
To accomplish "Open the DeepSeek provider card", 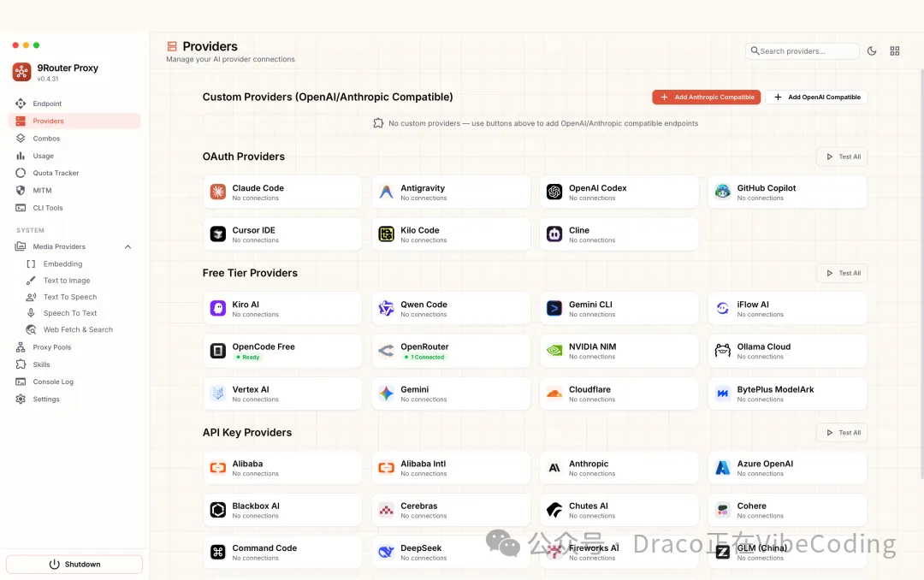I will (x=451, y=553).
